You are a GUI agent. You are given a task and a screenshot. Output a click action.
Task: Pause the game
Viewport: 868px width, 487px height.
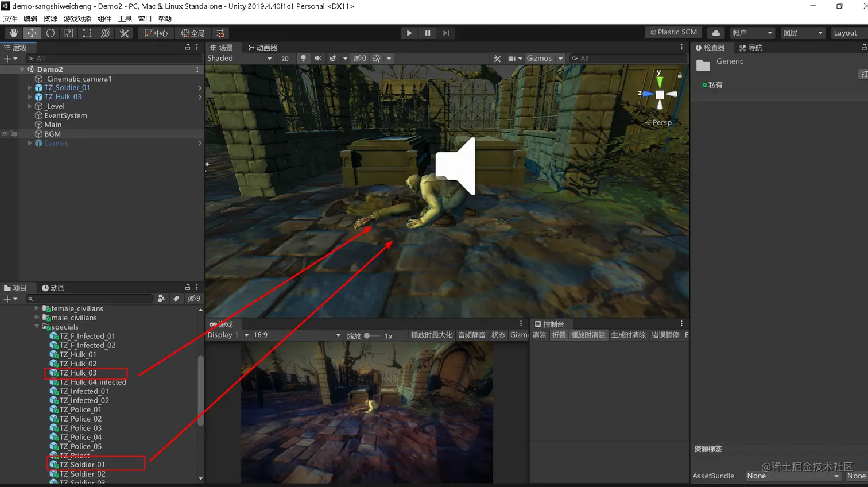(428, 33)
